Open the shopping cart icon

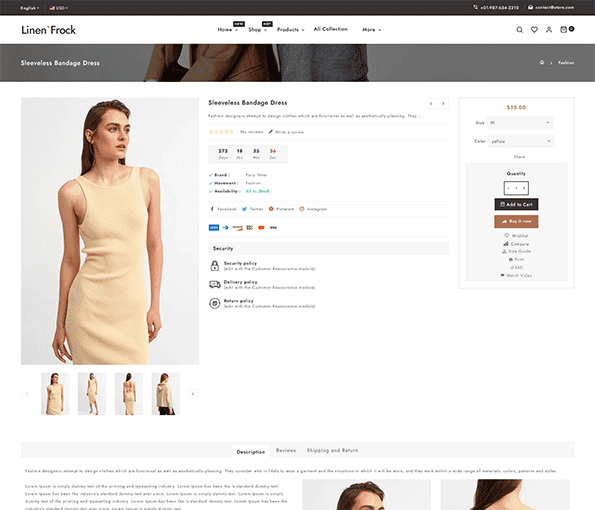pos(564,30)
